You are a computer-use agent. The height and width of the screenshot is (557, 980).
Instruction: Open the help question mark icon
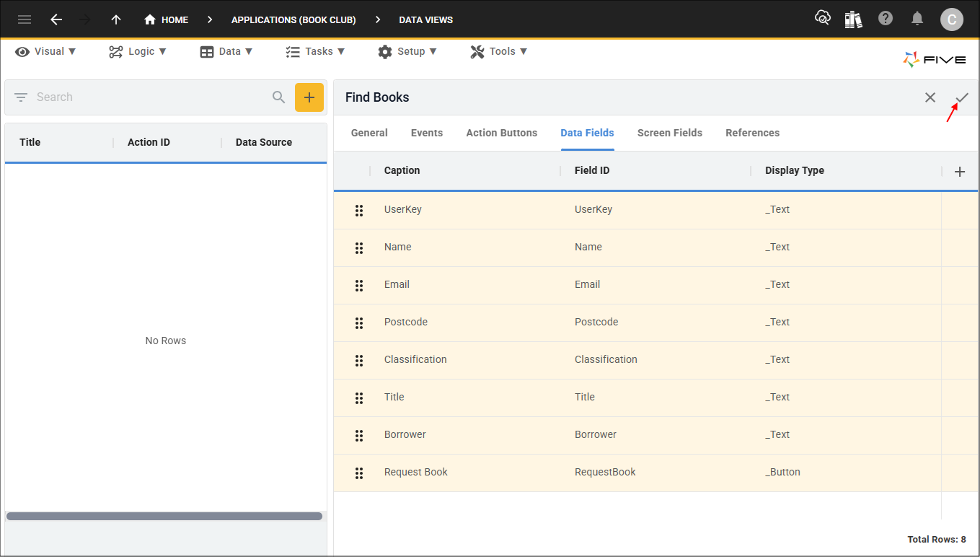[886, 19]
